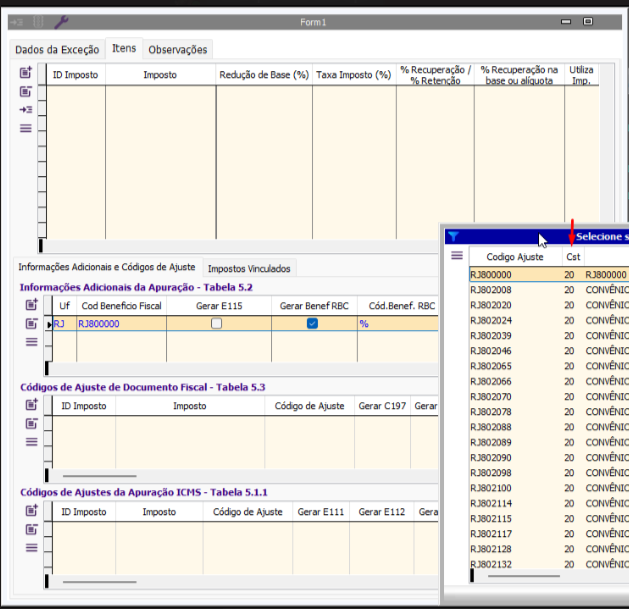Open hamburger menu beside Tabela 5.1.1 grid
Viewport: 629px width, 609px height.
click(x=31, y=547)
